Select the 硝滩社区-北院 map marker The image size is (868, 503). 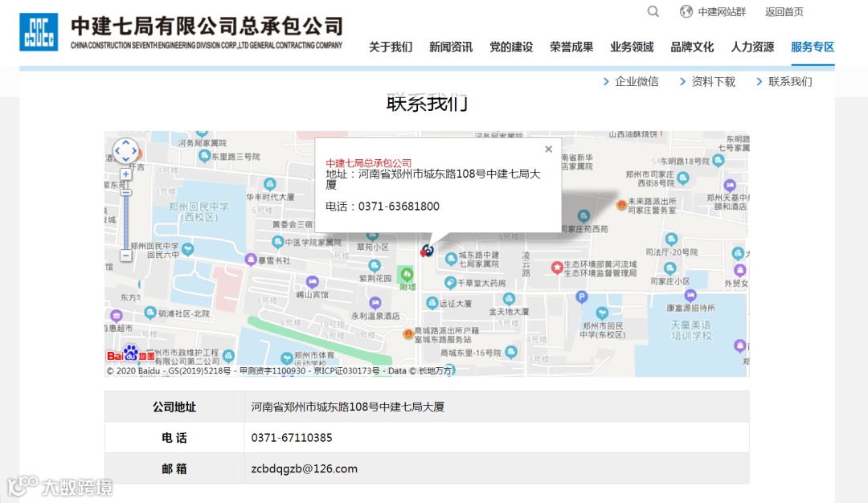coord(150,313)
